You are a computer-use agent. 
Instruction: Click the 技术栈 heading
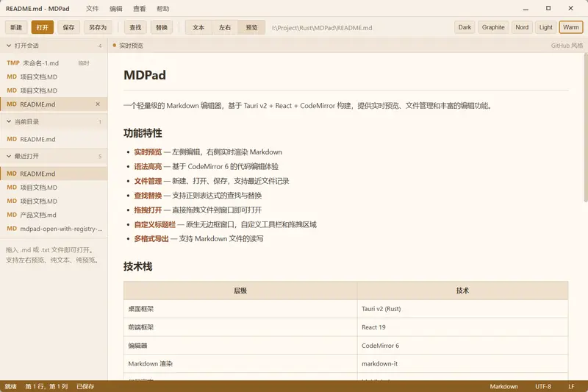pos(138,267)
